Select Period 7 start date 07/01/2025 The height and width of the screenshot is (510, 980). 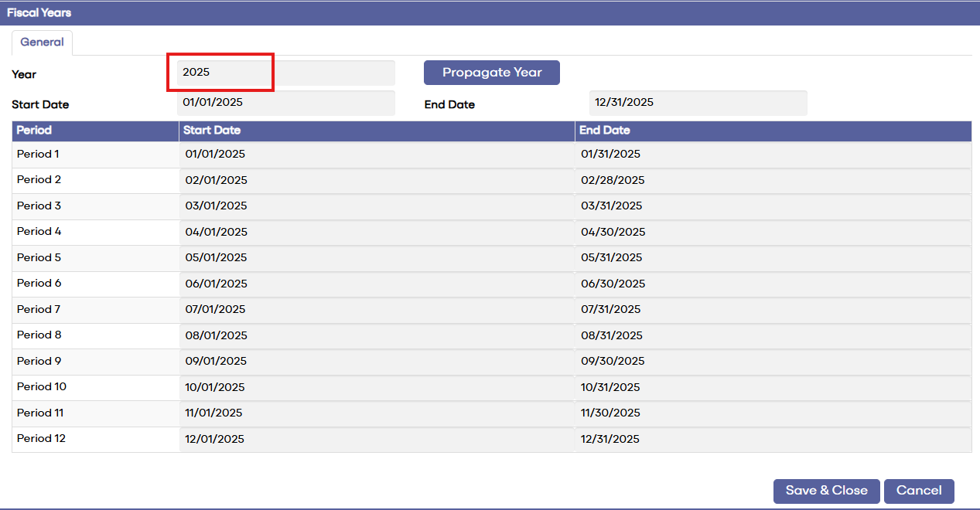coord(377,310)
